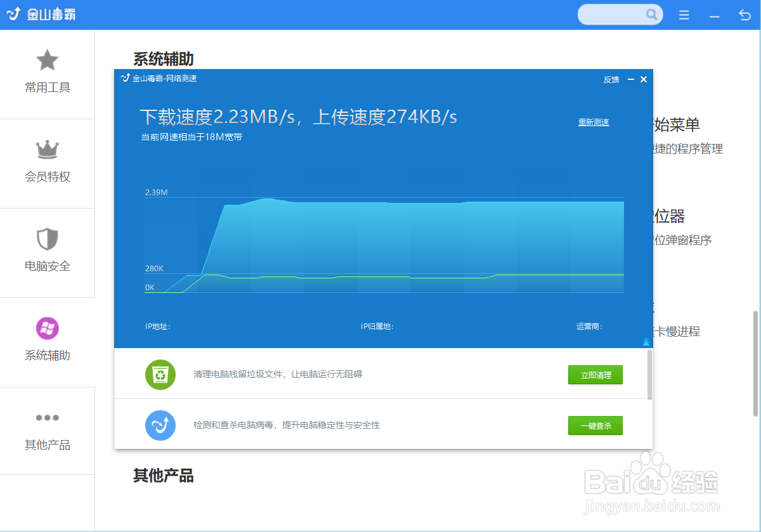
Task: Click 一键查杀 green button
Action: pyautogui.click(x=595, y=425)
